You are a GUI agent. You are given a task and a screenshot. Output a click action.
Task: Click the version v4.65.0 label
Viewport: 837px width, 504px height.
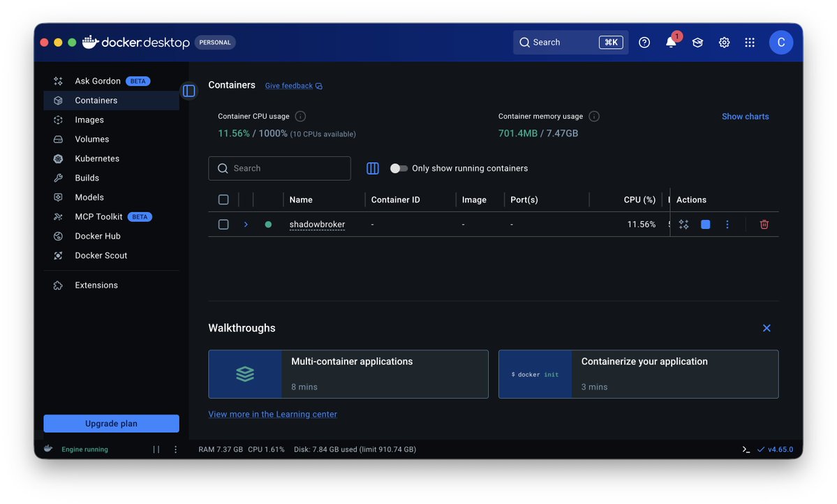point(780,450)
